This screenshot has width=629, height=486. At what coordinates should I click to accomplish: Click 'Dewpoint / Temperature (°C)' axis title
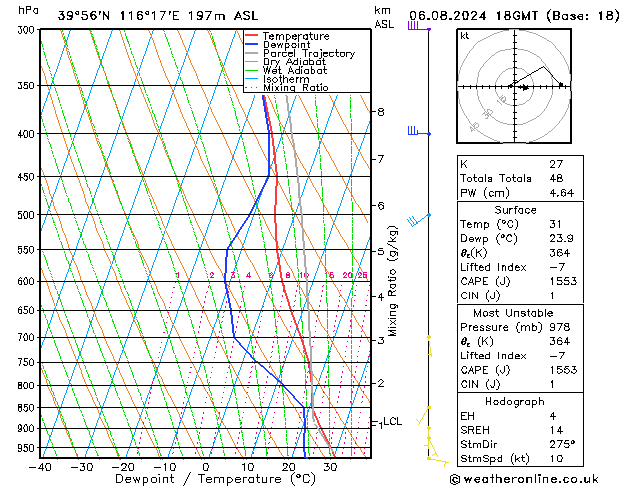click(215, 479)
